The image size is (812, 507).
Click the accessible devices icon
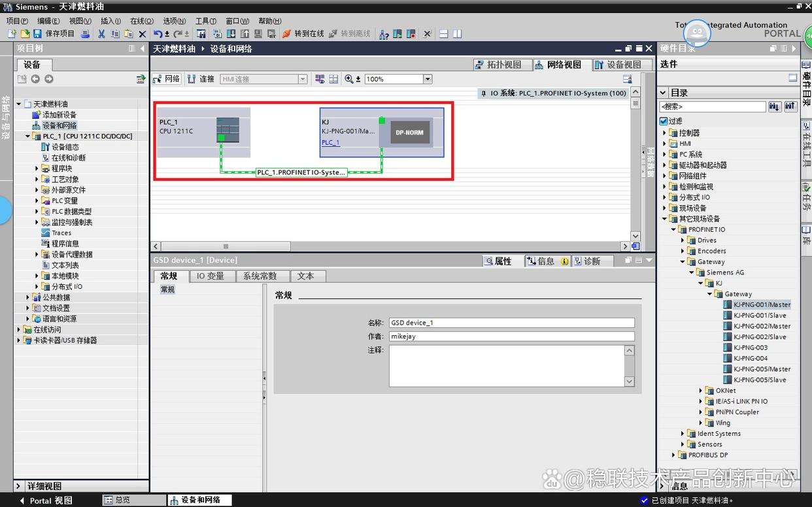pyautogui.click(x=384, y=34)
